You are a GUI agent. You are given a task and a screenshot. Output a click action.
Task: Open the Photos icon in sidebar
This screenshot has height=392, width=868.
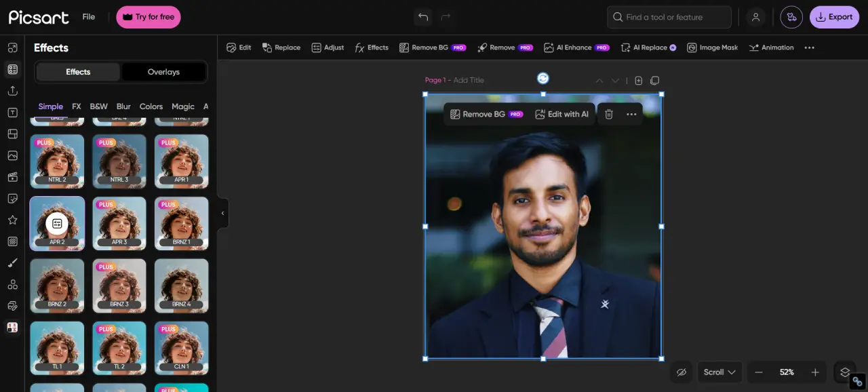click(12, 155)
